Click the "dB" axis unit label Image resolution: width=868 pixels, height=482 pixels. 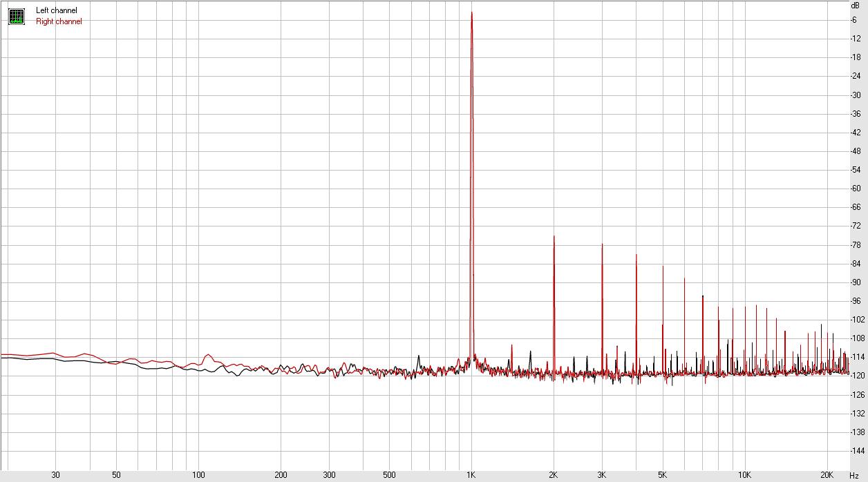click(x=855, y=5)
